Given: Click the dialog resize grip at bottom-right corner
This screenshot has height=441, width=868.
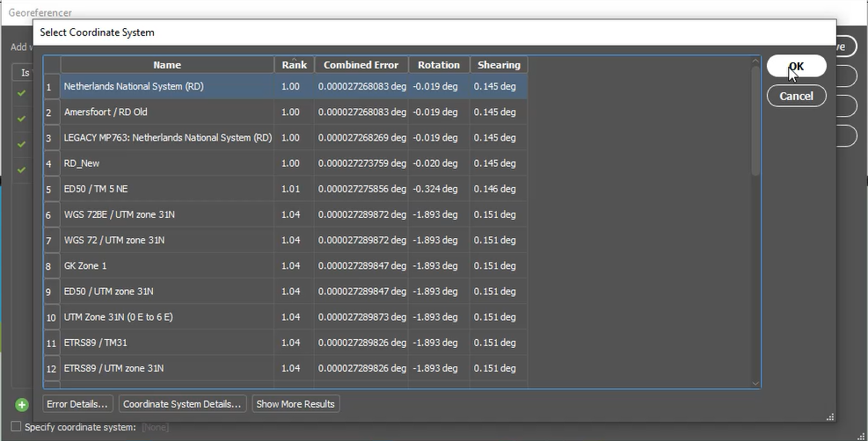Looking at the screenshot, I should 829,416.
